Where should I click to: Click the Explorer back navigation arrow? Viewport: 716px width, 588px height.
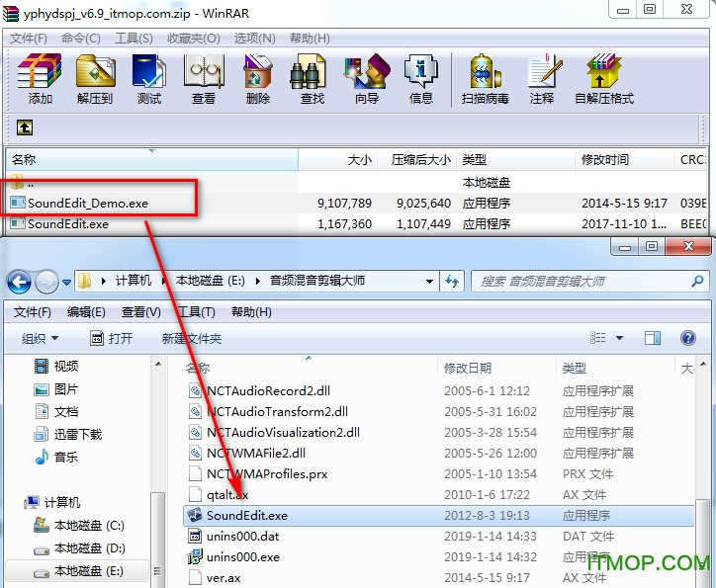(19, 282)
